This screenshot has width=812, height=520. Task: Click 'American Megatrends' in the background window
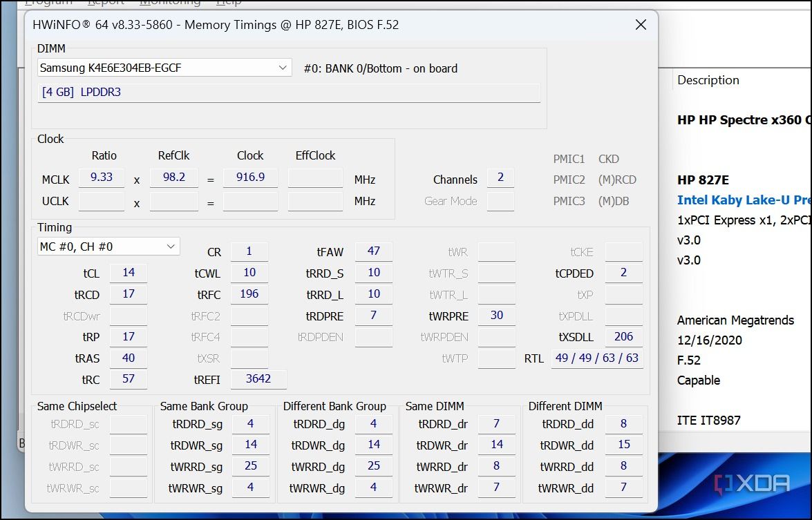coord(735,320)
